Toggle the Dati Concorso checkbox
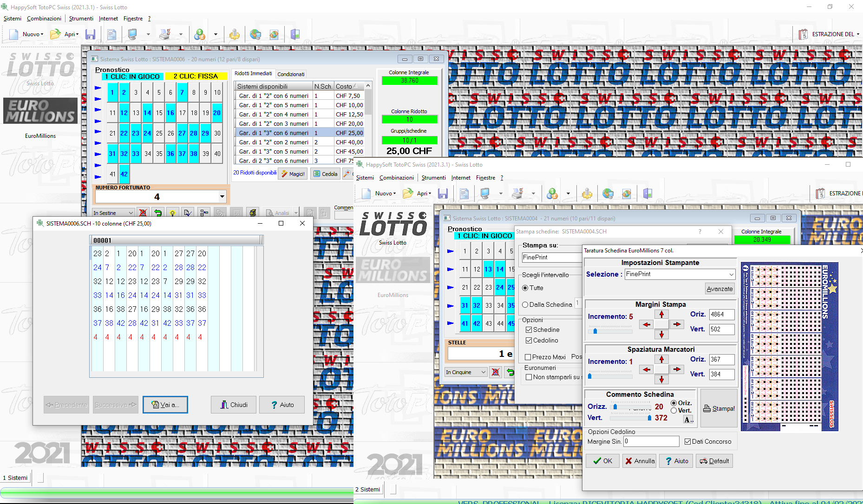863x504 pixels. click(688, 442)
